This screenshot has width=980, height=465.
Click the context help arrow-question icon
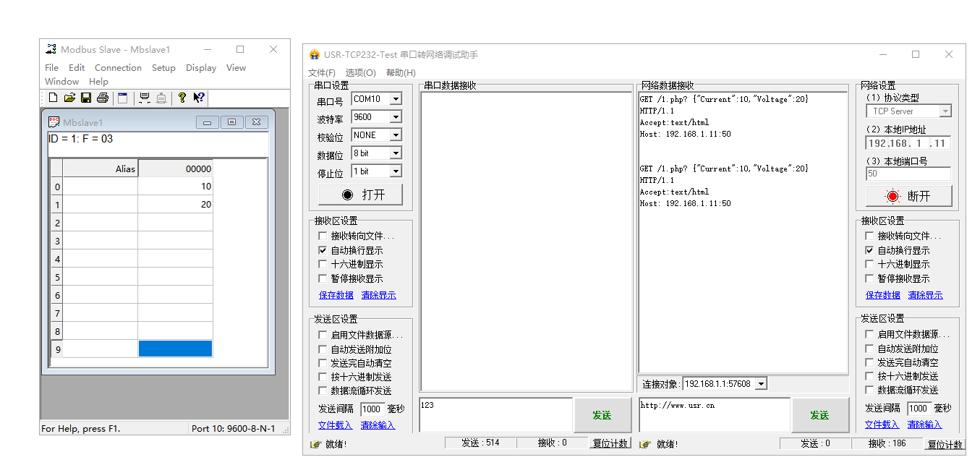(198, 98)
